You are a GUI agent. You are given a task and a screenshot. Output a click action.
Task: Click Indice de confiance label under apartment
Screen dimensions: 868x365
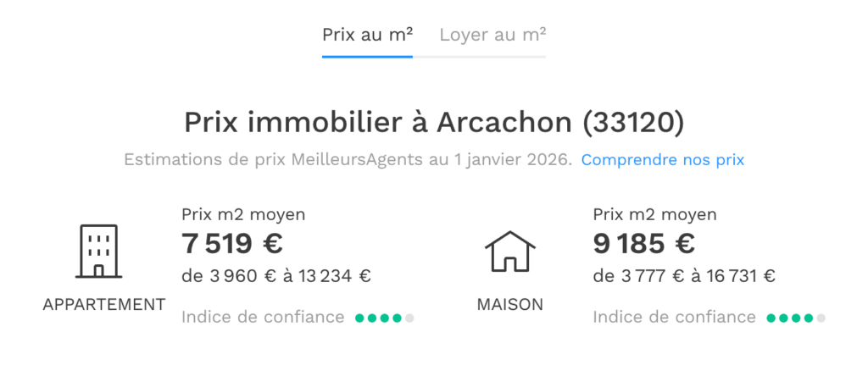click(x=263, y=318)
